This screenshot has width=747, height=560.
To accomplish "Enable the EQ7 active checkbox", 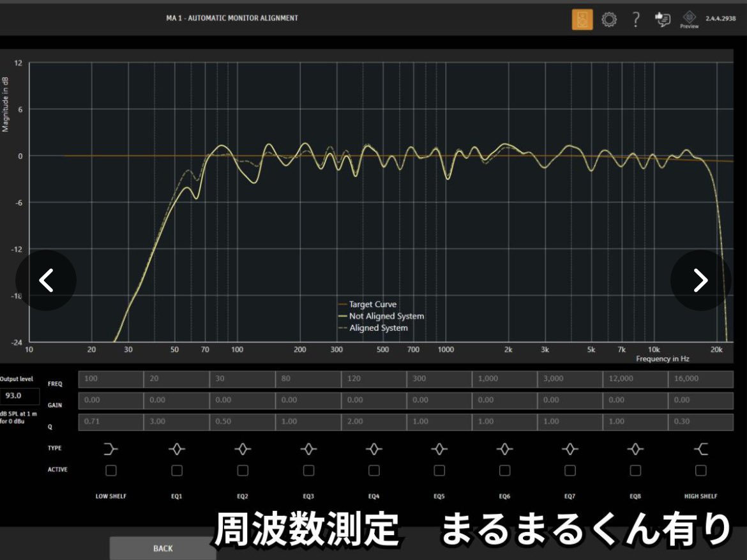I will coord(570,471).
